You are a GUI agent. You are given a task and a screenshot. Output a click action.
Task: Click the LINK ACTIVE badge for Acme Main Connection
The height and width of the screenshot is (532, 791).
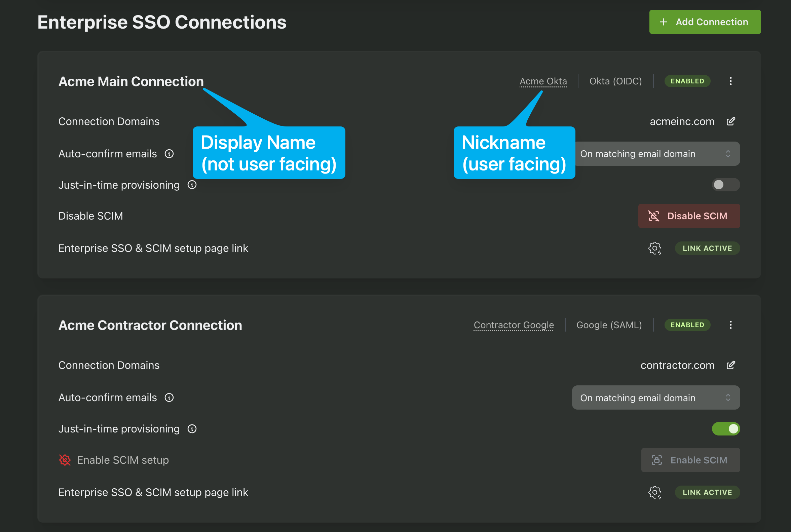point(707,249)
